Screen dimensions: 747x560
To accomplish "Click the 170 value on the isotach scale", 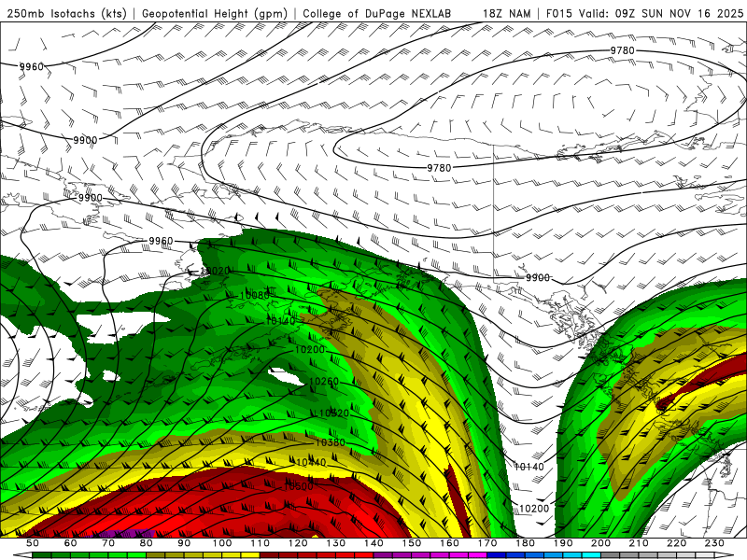I will pos(487,543).
